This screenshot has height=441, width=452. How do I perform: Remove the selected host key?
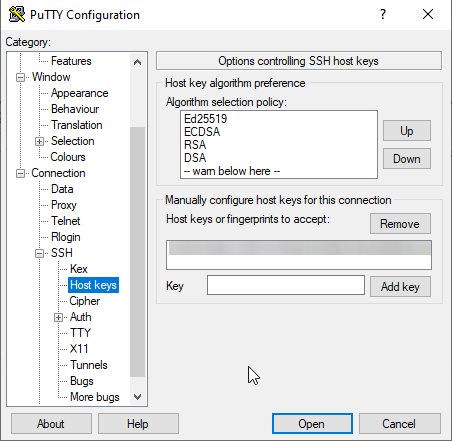[400, 224]
